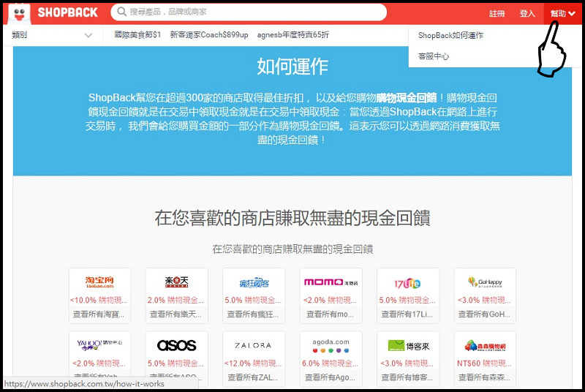The width and height of the screenshot is (585, 392).
Task: Click the ShopBack mascot logo icon
Action: (19, 13)
